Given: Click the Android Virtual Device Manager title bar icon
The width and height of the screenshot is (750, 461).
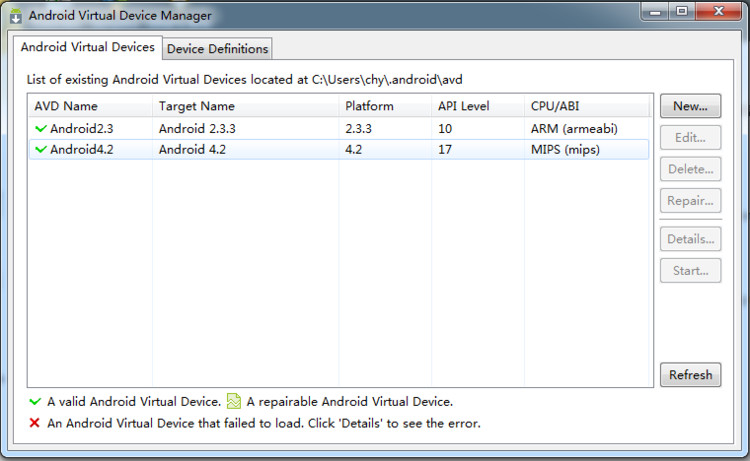Looking at the screenshot, I should tap(15, 15).
